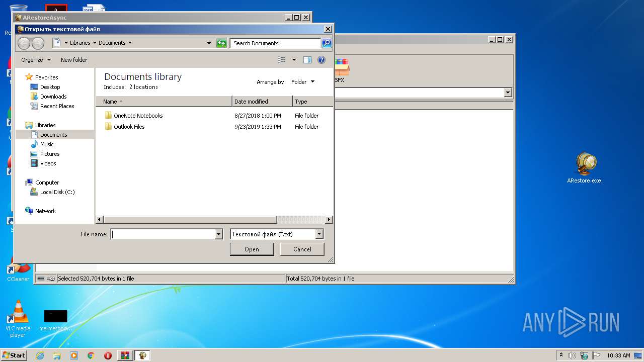Image resolution: width=644 pixels, height=362 pixels.
Task: Click the Start button
Action: pyautogui.click(x=14, y=355)
